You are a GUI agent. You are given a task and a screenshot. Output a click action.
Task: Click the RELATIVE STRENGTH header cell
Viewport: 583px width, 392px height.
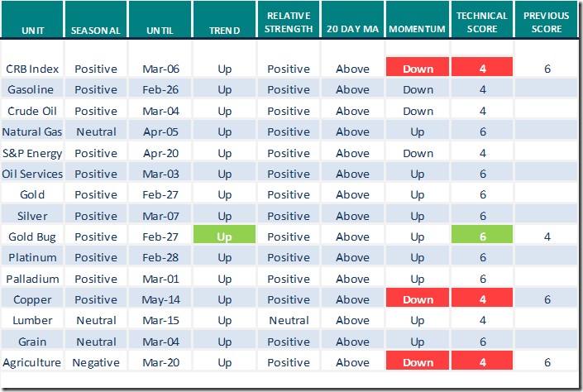[289, 23]
